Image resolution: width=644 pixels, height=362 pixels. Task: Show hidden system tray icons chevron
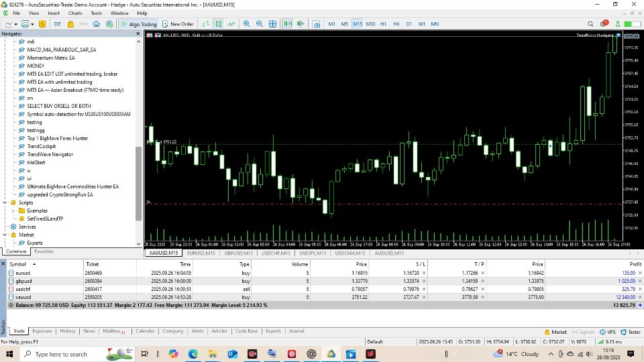coord(551,354)
